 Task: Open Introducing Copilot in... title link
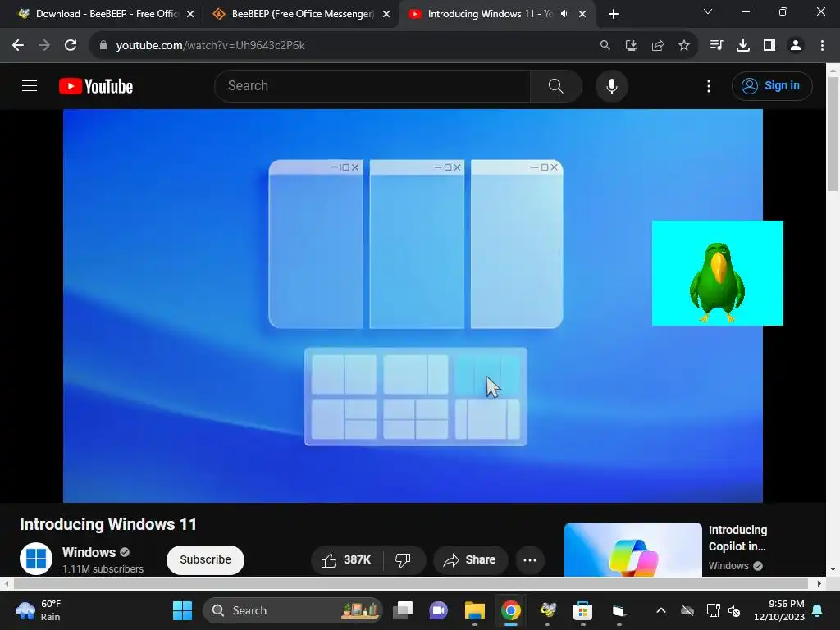pyautogui.click(x=737, y=538)
